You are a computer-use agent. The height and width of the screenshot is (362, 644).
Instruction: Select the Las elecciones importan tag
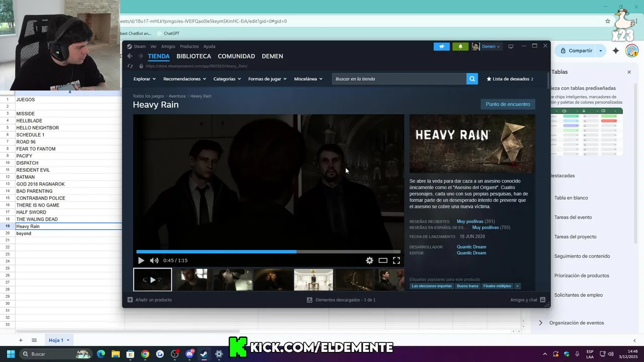click(x=431, y=286)
